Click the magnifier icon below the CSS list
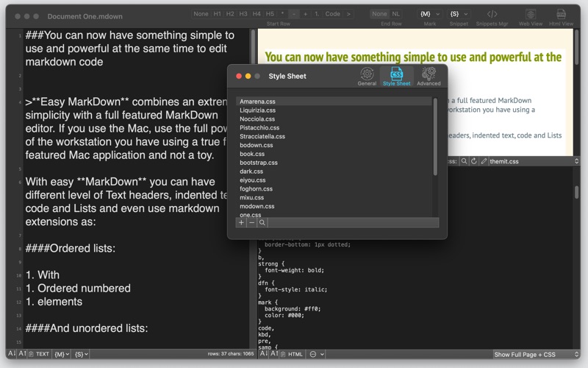Screen dimensions: 588x368 [262, 222]
